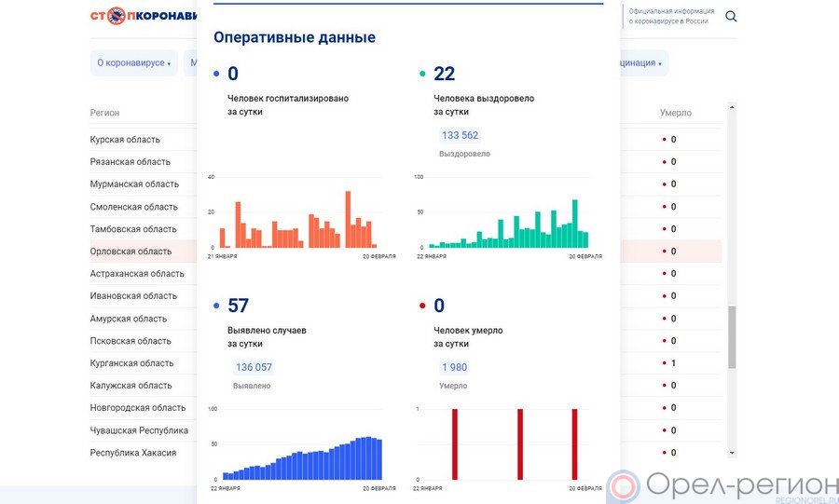Viewport: 839px width, 504px height.
Task: Click the 136 057 detected total badge
Action: tap(254, 367)
